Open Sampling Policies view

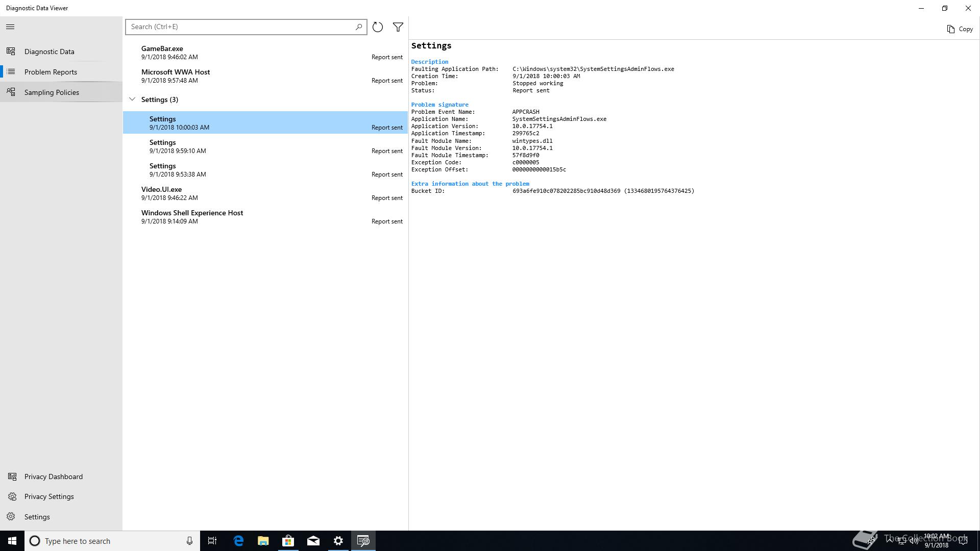(x=61, y=92)
